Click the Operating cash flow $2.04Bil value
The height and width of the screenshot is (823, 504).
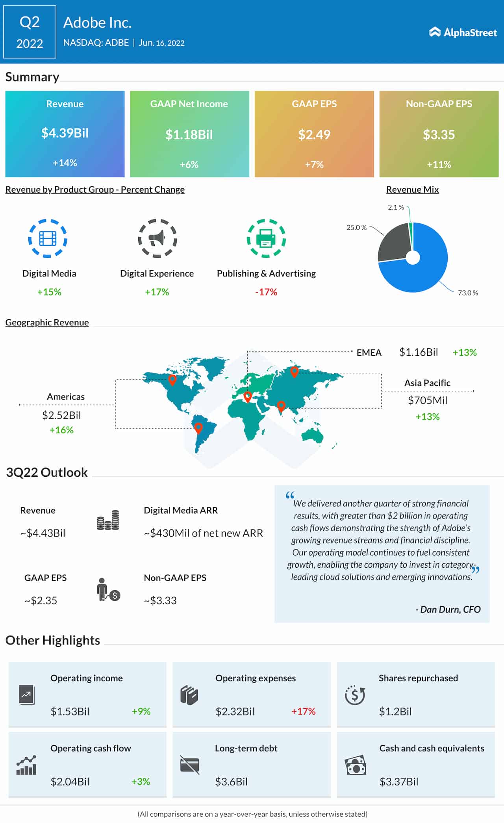tap(70, 781)
